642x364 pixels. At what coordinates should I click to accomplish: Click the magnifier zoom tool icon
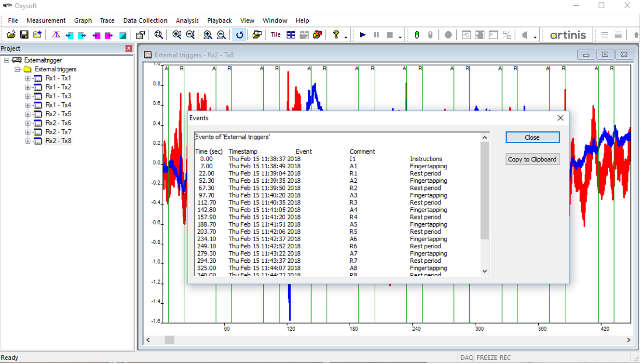158,34
